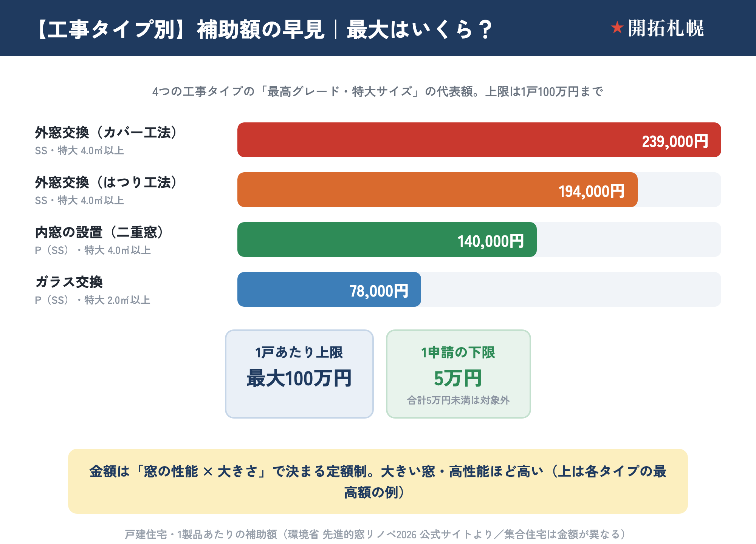The height and width of the screenshot is (544, 756).
Task: Click the green 140,000円 bar
Action: click(387, 240)
